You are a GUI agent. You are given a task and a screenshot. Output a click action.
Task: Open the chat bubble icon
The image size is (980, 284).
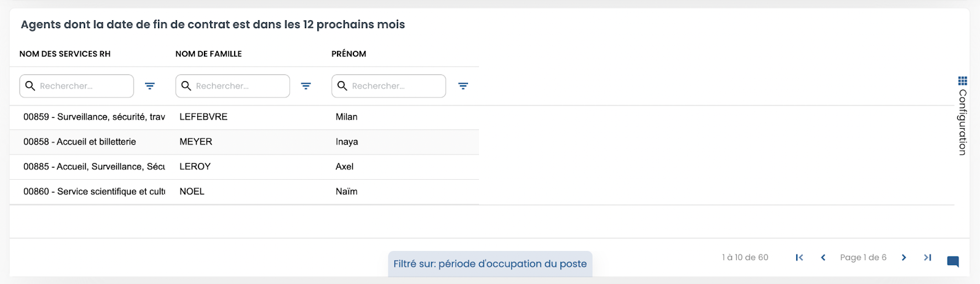point(953,262)
